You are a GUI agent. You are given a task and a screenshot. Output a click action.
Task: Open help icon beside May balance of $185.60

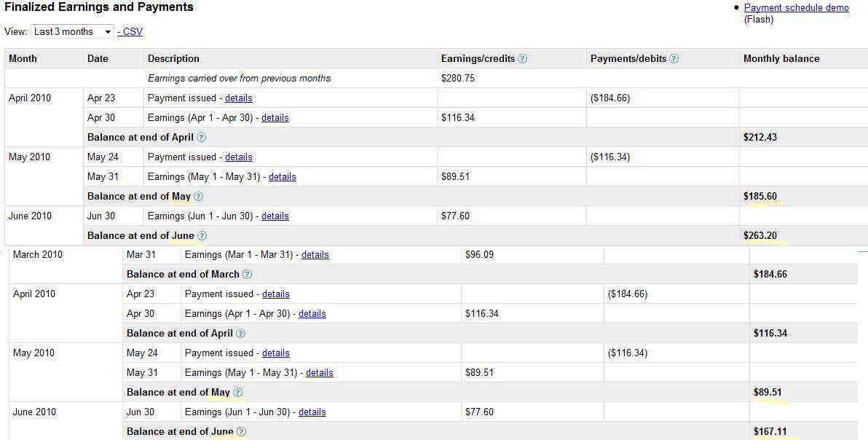point(198,197)
